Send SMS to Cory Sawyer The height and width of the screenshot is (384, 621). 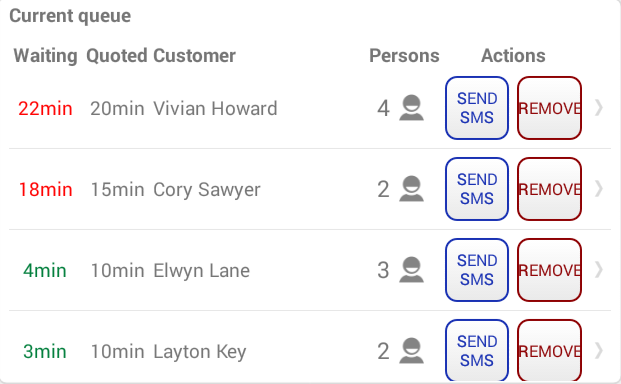(477, 189)
